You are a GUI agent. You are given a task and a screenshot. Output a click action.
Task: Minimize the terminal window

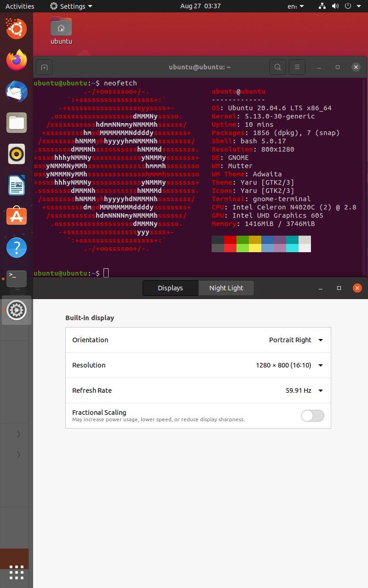pyautogui.click(x=319, y=67)
